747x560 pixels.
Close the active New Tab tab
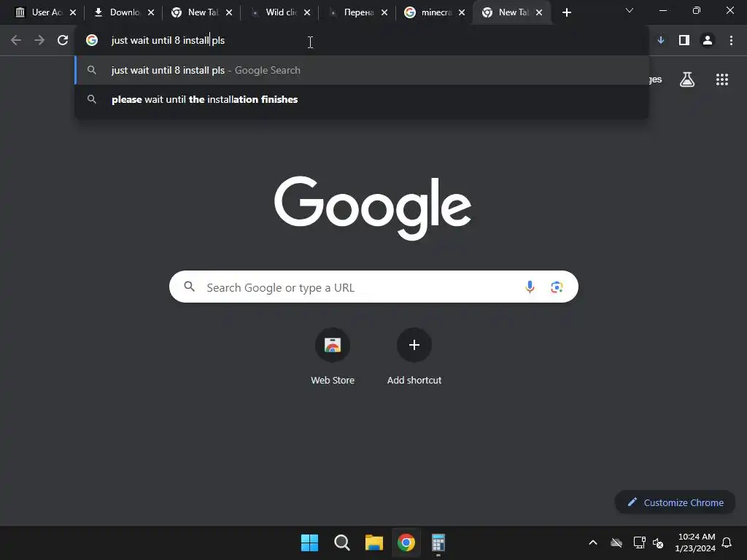point(539,12)
